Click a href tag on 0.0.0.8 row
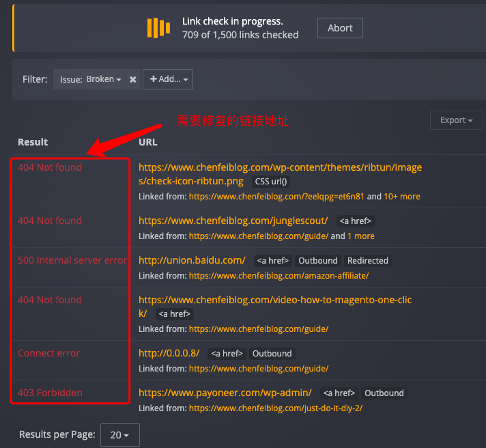486x448 pixels. tap(227, 354)
